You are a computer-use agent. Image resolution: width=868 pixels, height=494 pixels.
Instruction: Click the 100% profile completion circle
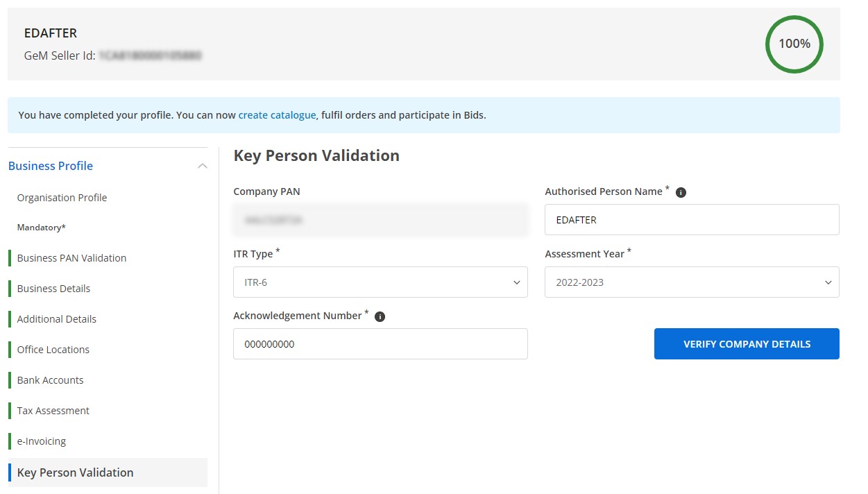[794, 44]
